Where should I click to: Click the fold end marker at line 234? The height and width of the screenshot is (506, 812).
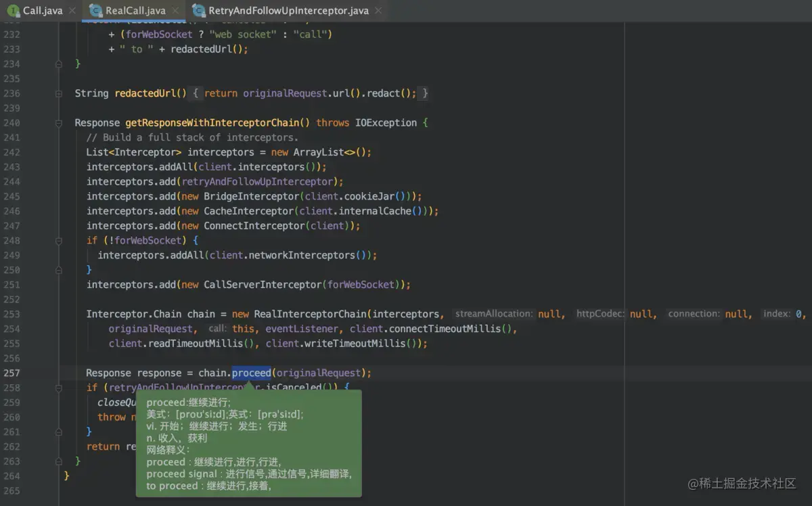pos(59,64)
